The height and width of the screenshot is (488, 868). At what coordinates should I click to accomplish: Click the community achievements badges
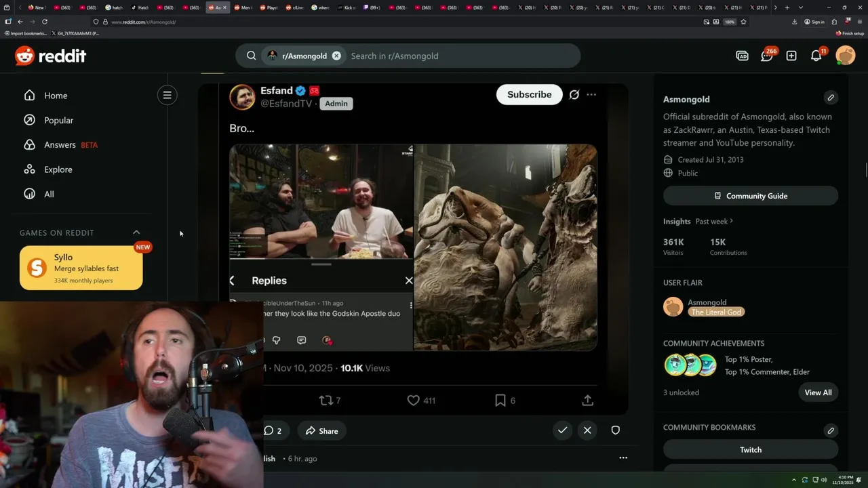690,365
